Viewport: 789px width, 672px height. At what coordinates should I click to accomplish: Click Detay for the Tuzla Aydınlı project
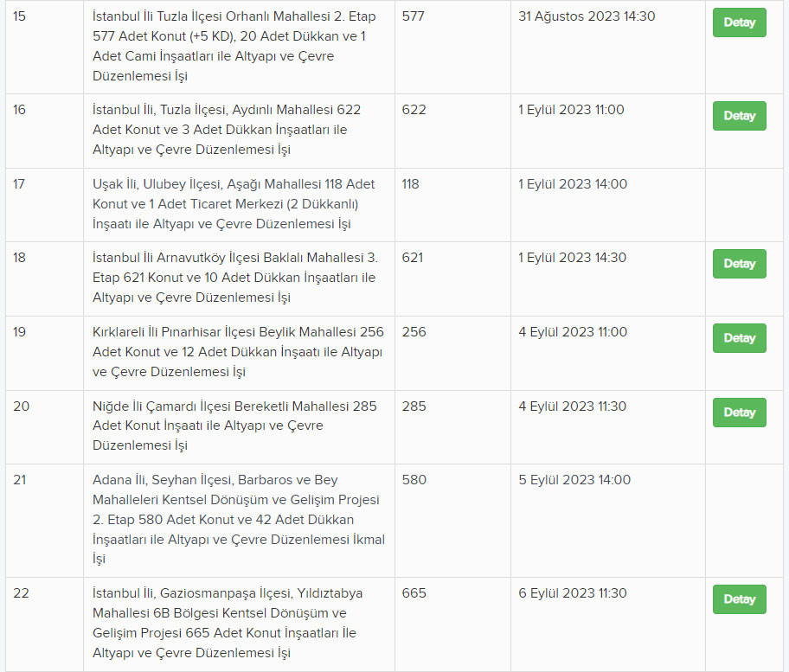pos(739,116)
